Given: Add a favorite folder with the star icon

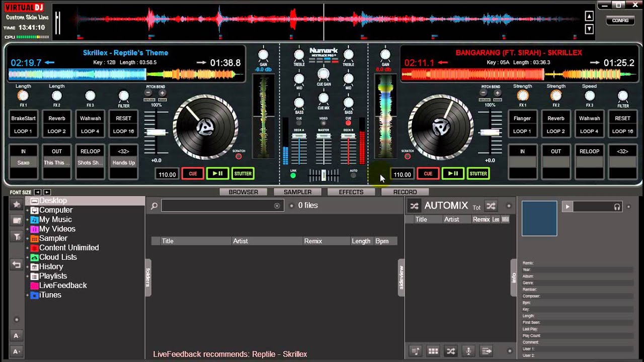Looking at the screenshot, I should [x=17, y=205].
